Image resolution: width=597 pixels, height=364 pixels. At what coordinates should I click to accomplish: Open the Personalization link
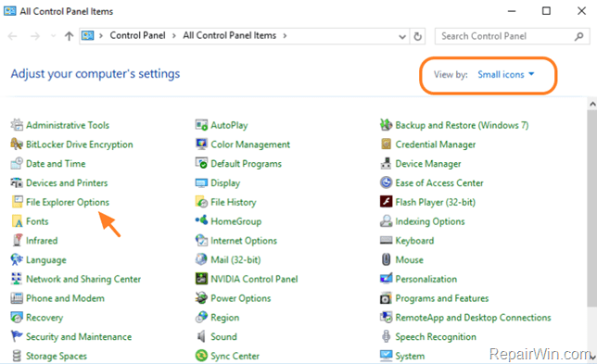coord(426,279)
